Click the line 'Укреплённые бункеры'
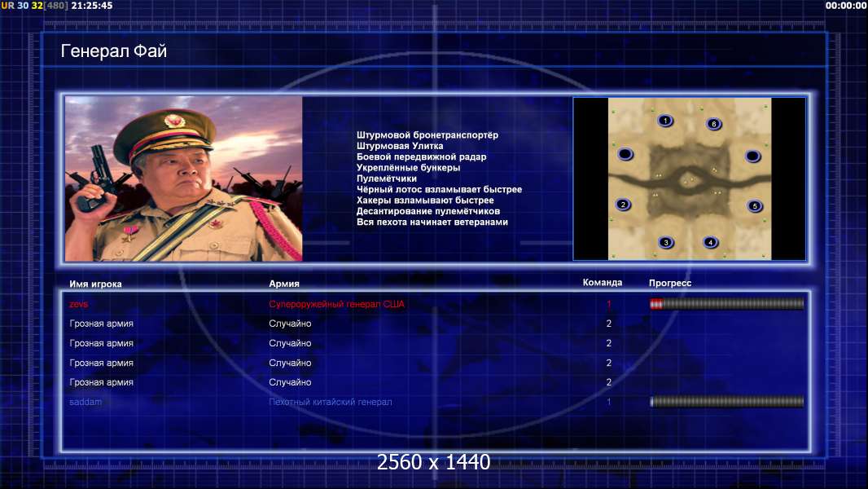868x489 pixels. click(x=408, y=167)
